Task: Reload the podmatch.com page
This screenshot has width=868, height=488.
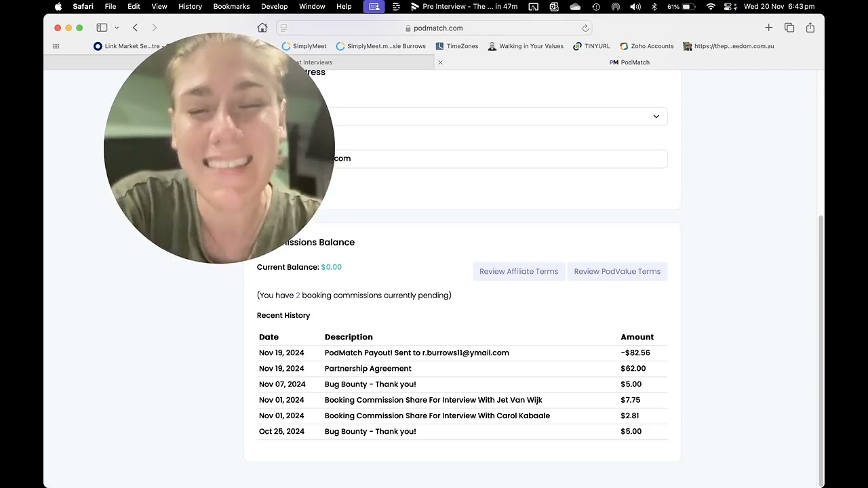Action: [x=585, y=28]
